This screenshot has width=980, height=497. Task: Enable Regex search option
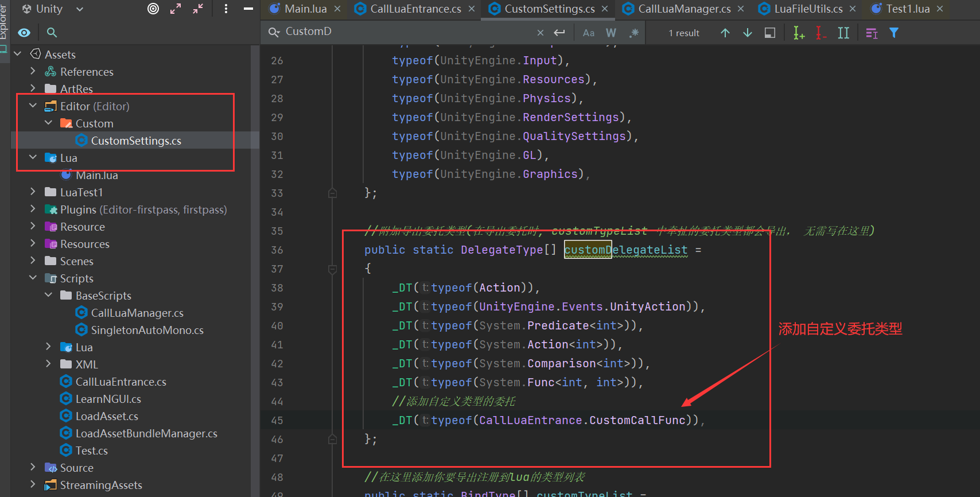click(633, 33)
